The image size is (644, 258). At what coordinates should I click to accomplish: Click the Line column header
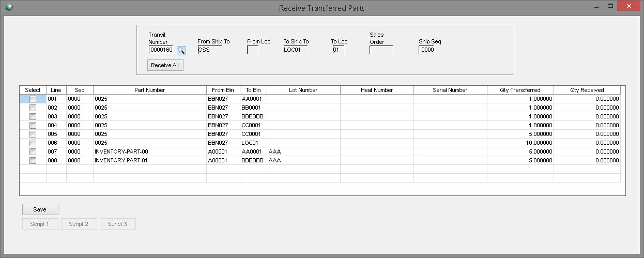tap(56, 90)
